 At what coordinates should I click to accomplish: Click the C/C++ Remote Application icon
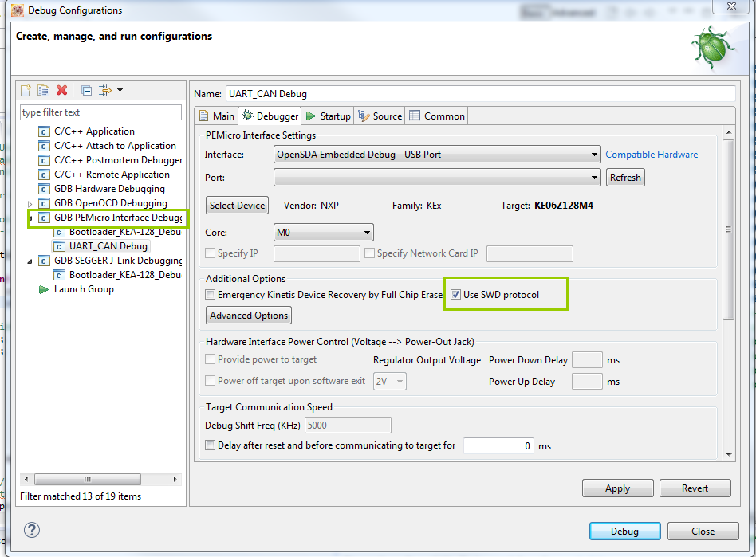click(x=45, y=175)
